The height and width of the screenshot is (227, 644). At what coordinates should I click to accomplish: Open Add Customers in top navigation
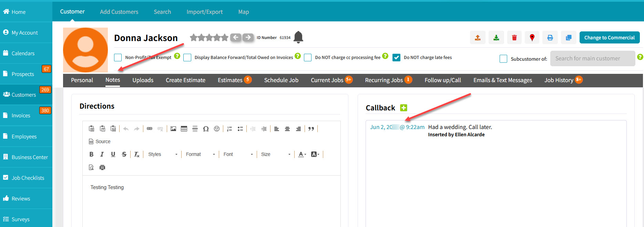click(x=119, y=12)
